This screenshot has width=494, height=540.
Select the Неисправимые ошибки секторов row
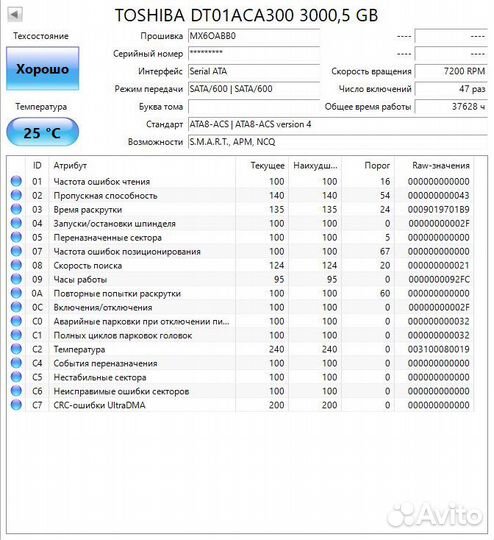[x=240, y=391]
